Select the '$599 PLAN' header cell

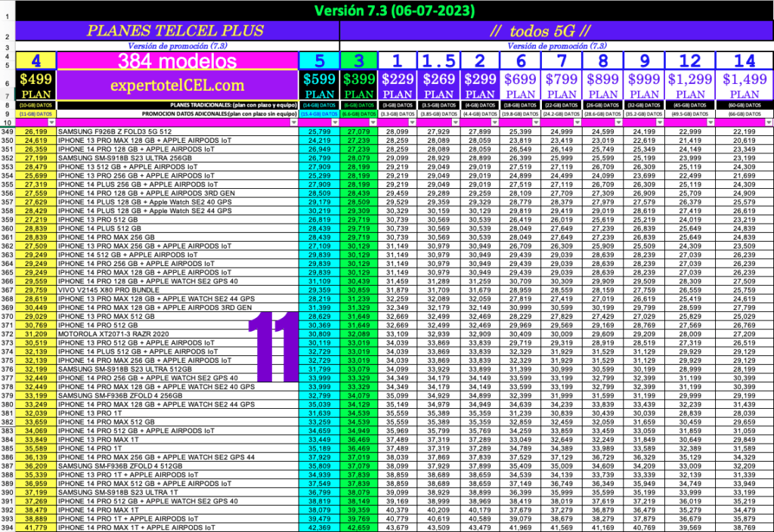(320, 85)
